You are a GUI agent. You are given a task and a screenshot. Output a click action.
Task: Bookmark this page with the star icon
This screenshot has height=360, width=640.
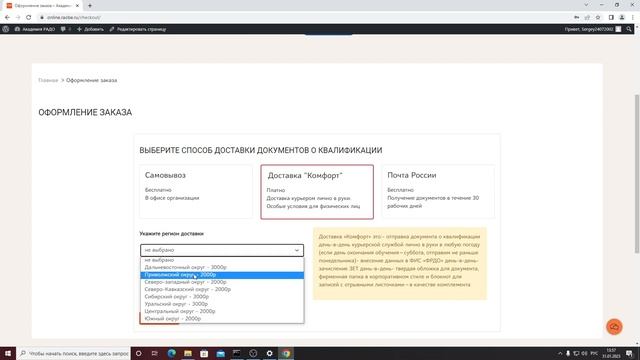pyautogui.click(x=598, y=18)
